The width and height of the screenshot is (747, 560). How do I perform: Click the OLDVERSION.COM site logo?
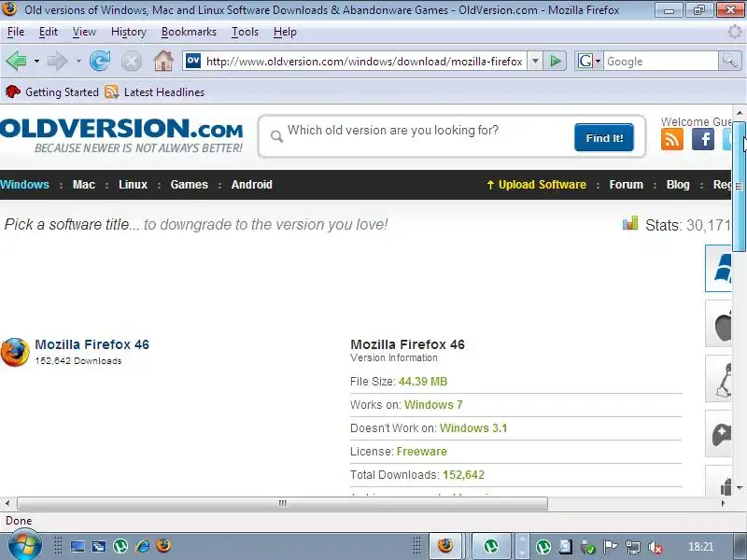(121, 135)
